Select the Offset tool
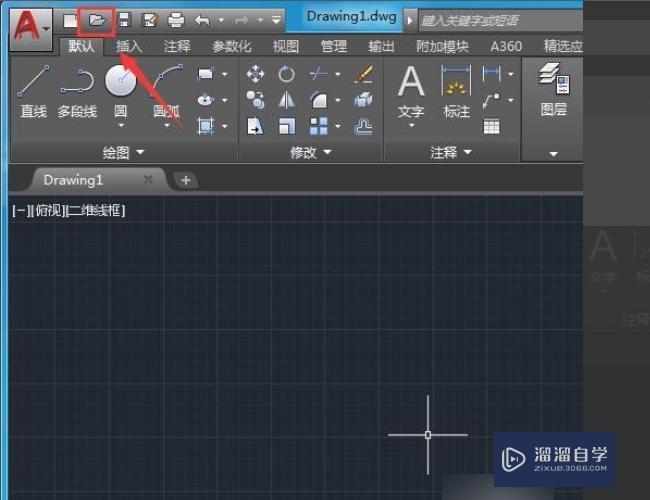The height and width of the screenshot is (500, 650). (x=364, y=126)
